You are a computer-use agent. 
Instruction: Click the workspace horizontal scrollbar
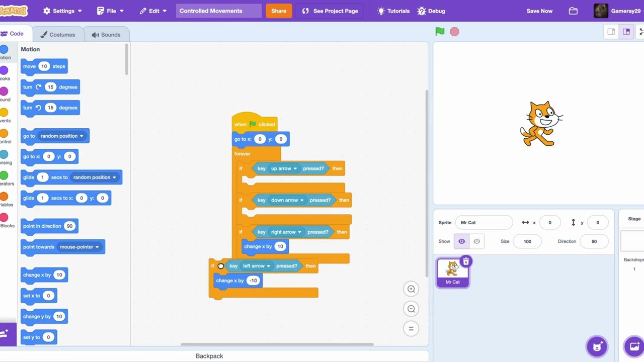[x=277, y=344]
